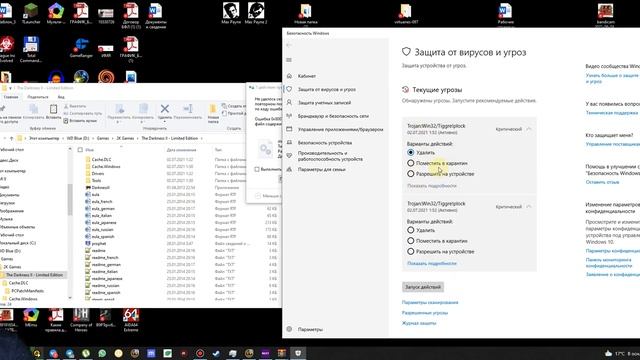
Task: Open the Max Payne desktop icon
Action: pos(231,13)
